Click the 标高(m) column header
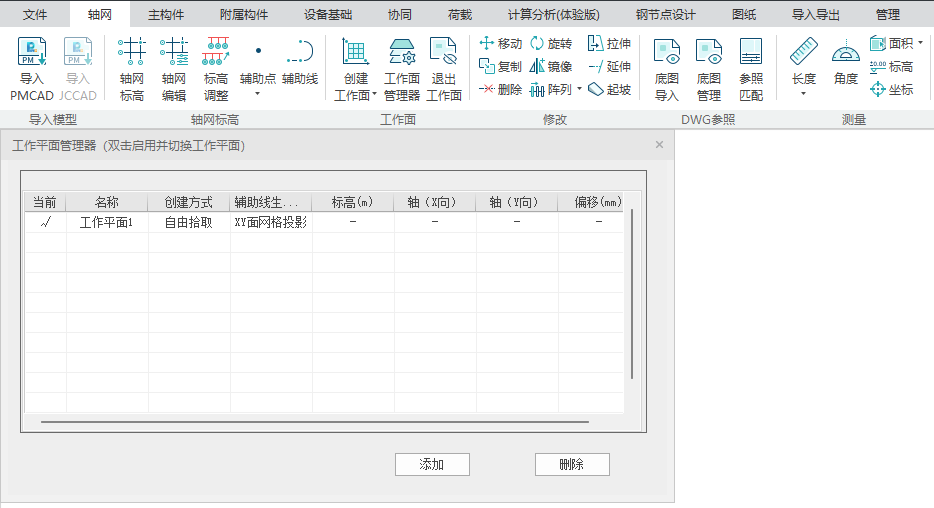 353,202
